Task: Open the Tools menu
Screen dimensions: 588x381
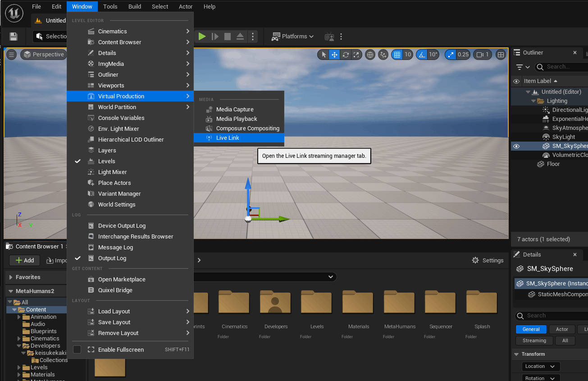Action: click(x=110, y=6)
